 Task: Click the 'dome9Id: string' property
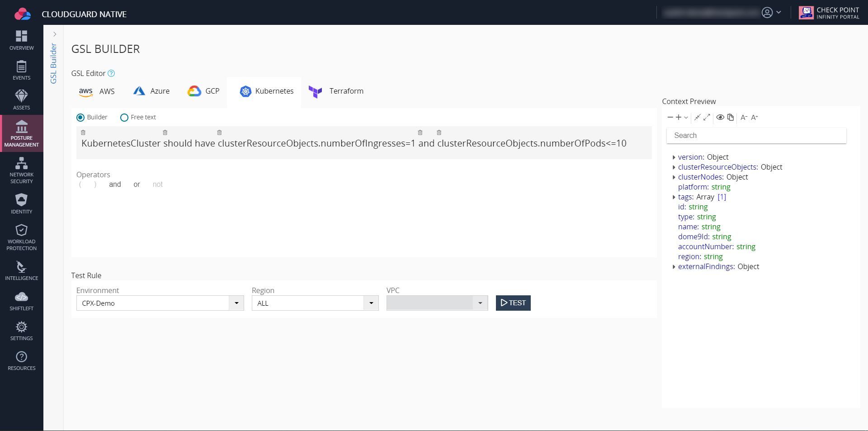point(704,237)
